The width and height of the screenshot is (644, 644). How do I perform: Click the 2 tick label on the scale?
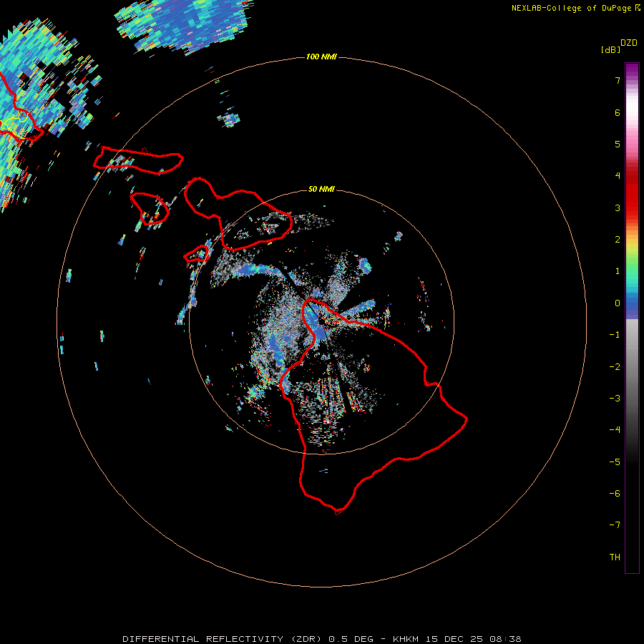coord(618,240)
